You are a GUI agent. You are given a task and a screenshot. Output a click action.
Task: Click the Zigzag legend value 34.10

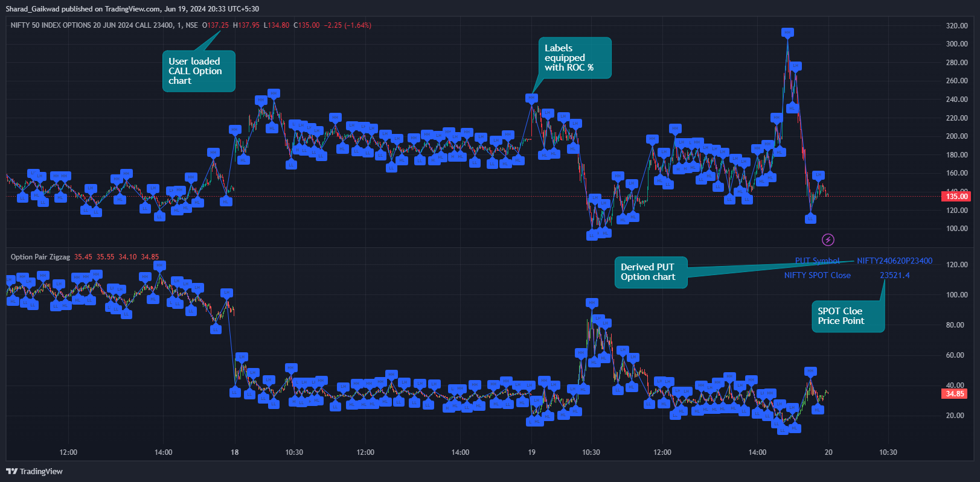coord(128,257)
